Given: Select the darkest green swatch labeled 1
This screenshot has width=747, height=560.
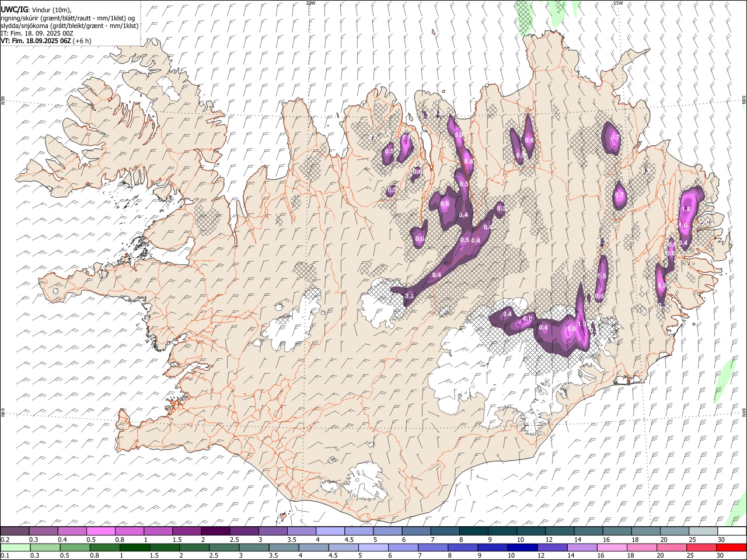Looking at the screenshot, I should coord(135,547).
